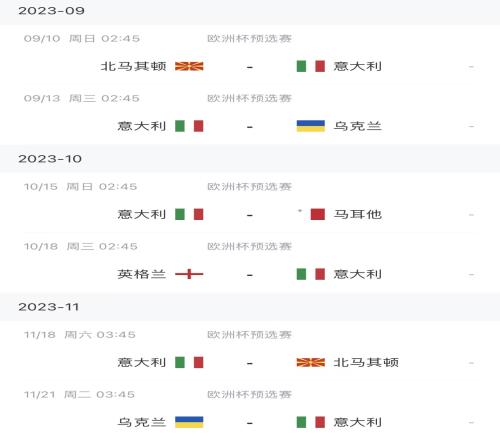Click North Macedonia flag in 09/10 match

(189, 66)
